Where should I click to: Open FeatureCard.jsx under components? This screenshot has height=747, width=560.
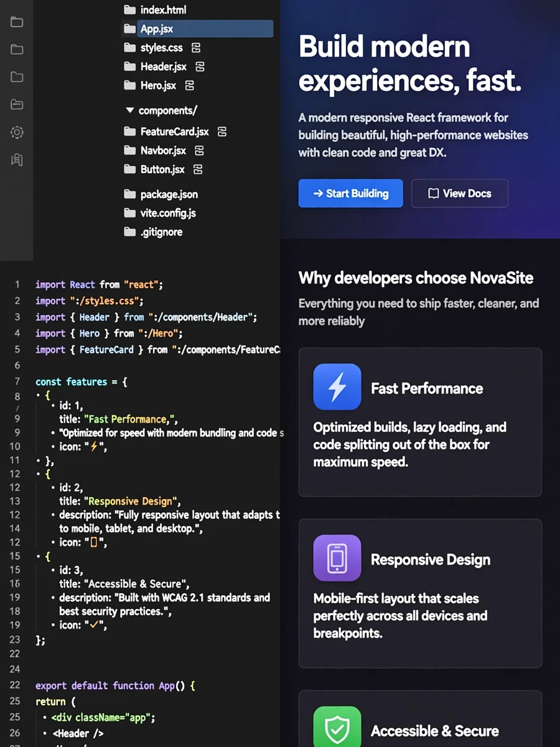[x=175, y=132]
